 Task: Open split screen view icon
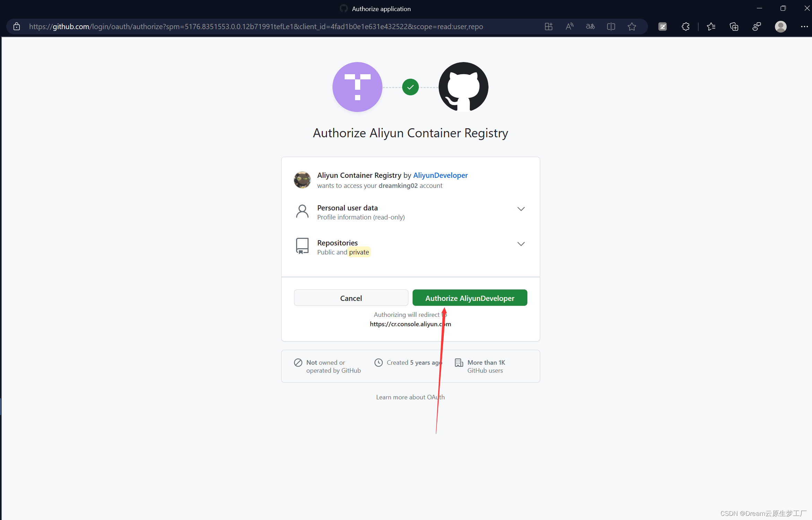coord(611,27)
